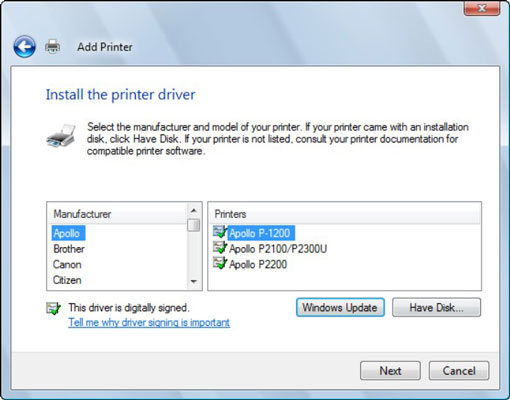Cancel the Add Printer wizard
This screenshot has width=510, height=400.
(x=459, y=371)
